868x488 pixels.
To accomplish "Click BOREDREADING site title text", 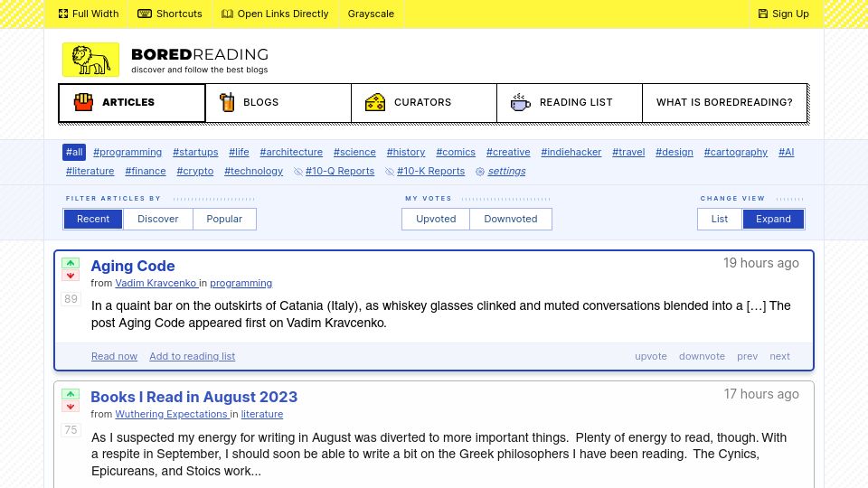I will [200, 55].
